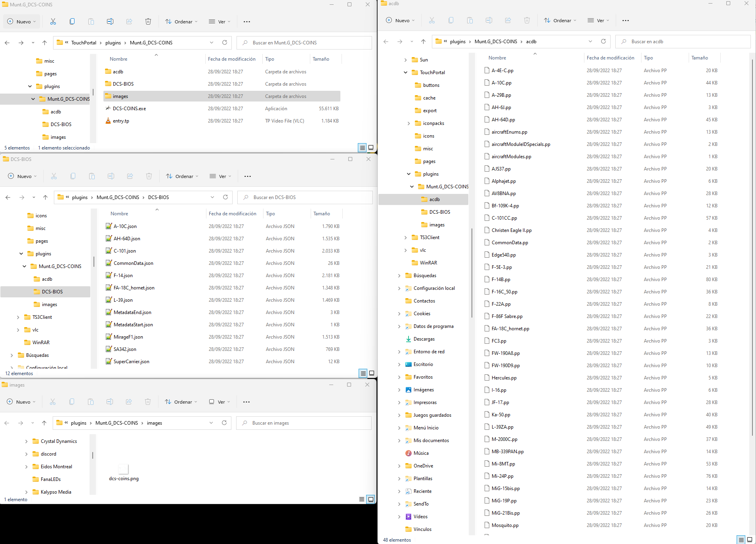This screenshot has width=756, height=544.
Task: Click the Descargas download item in acdb sidebar
Action: (x=424, y=339)
